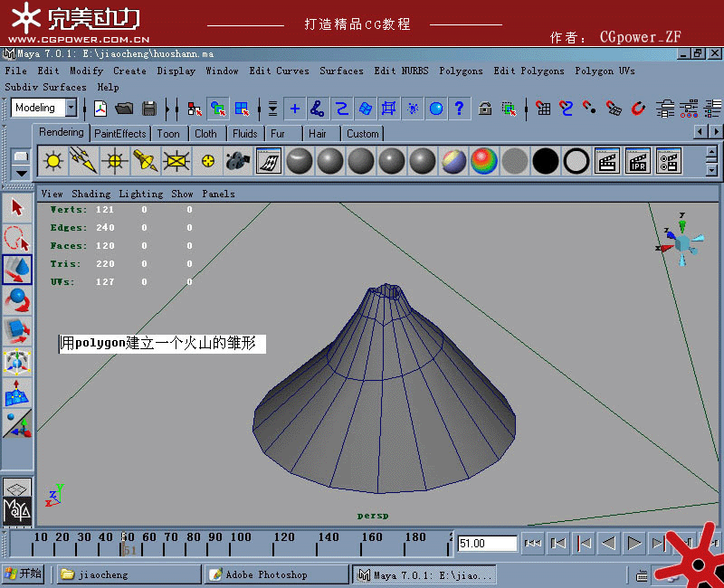Create a point light from shelf
The height and width of the screenshot is (588, 724).
pos(114,161)
